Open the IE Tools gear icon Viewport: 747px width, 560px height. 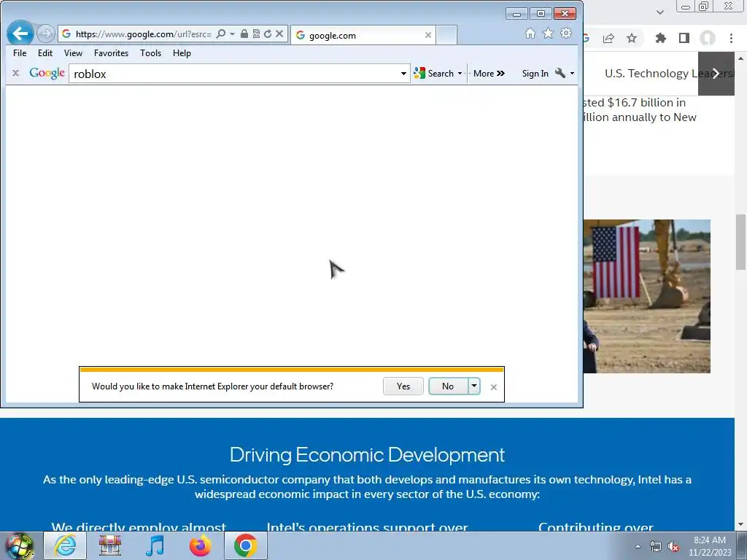pyautogui.click(x=566, y=34)
